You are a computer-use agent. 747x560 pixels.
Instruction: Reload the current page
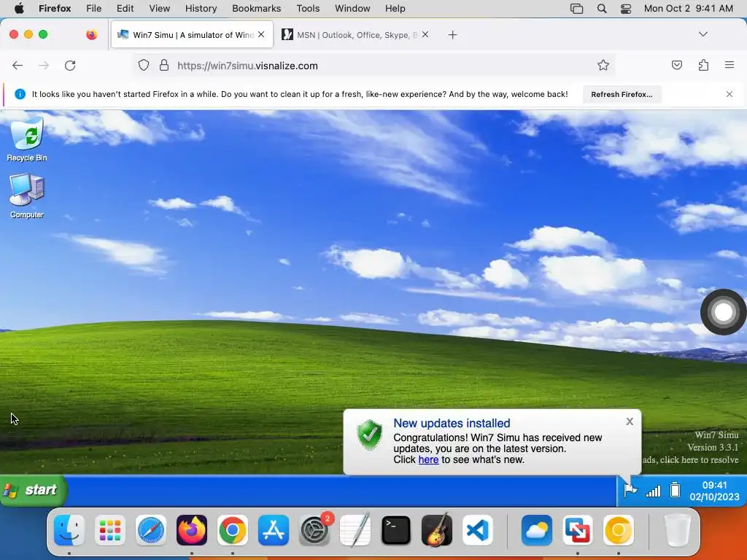(x=70, y=65)
